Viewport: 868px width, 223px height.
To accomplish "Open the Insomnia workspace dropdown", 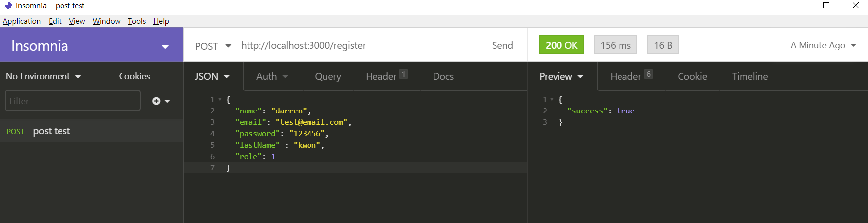I will (165, 46).
